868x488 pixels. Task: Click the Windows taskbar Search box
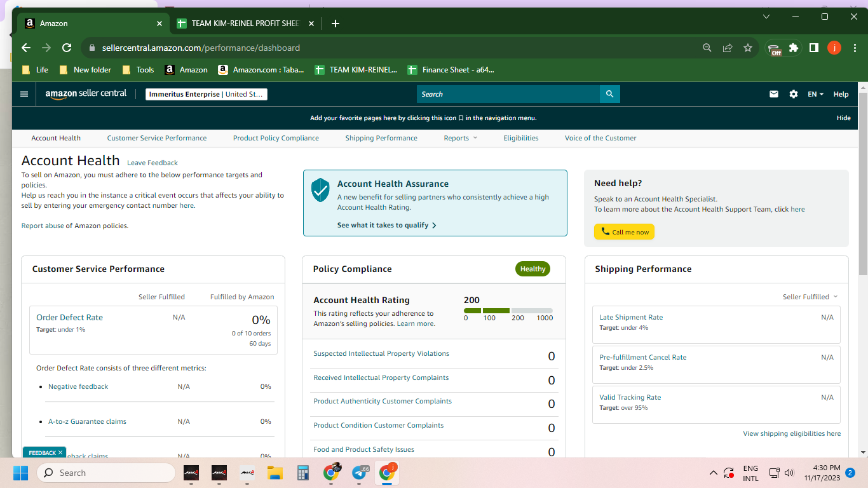click(x=106, y=473)
